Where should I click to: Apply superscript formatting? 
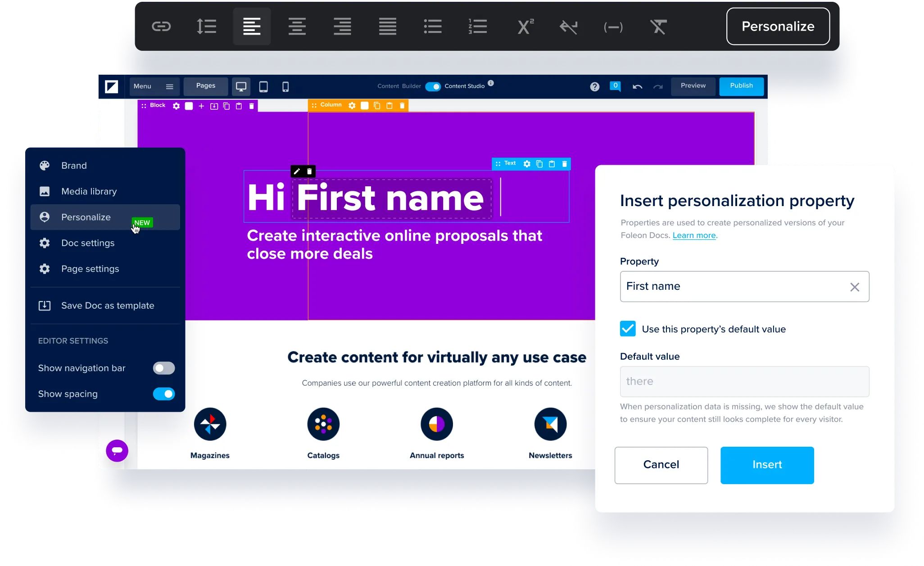[525, 27]
